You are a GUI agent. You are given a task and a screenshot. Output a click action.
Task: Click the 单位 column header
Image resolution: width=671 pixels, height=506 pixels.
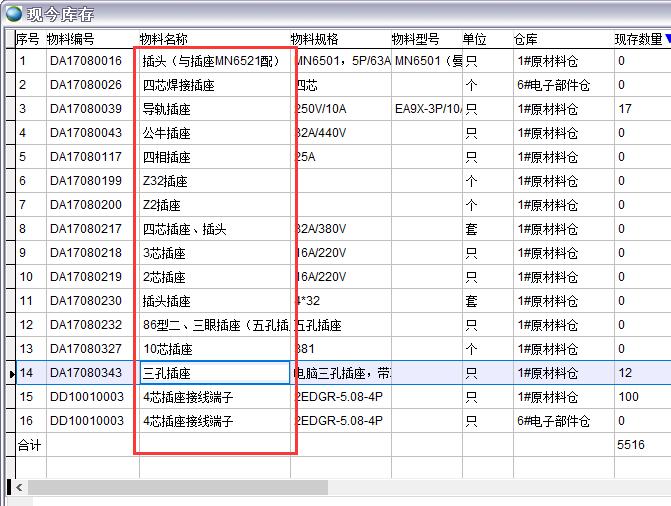(x=475, y=39)
